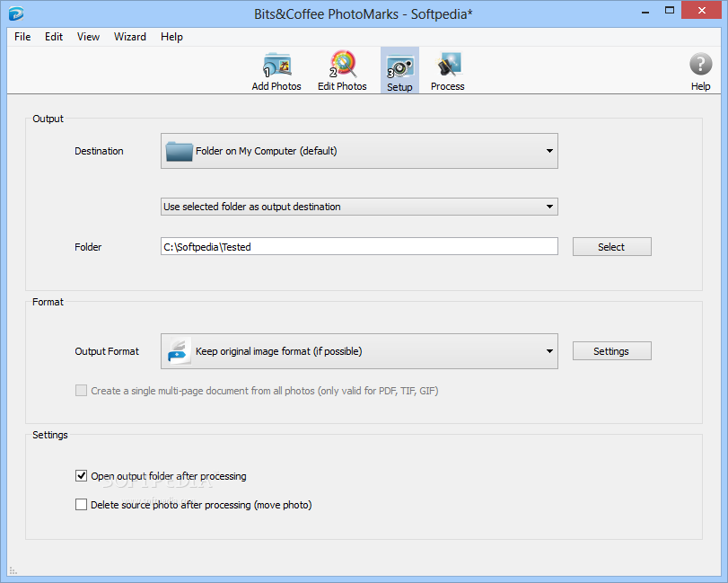
Task: Enable 'Delete source photo after processing' checkbox
Action: tap(82, 505)
